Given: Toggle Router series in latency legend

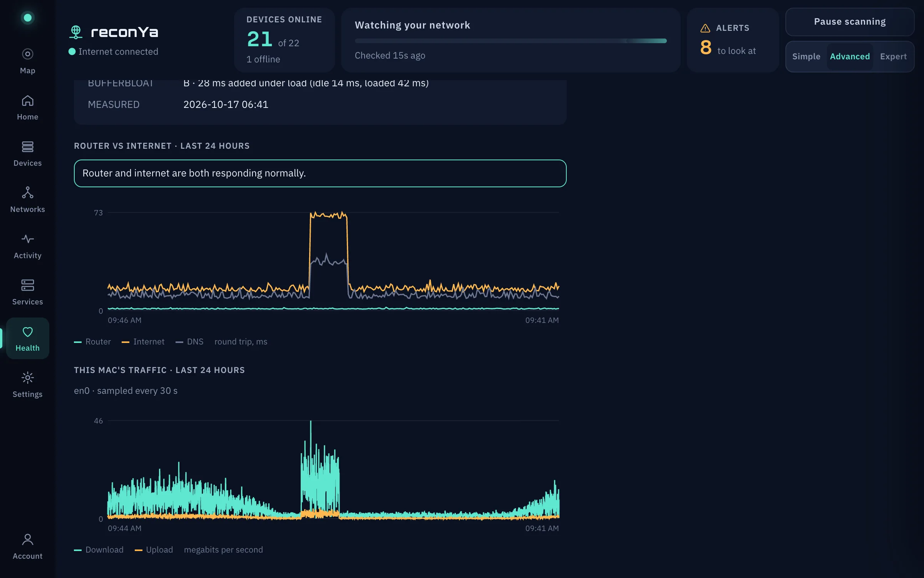Looking at the screenshot, I should click(92, 342).
